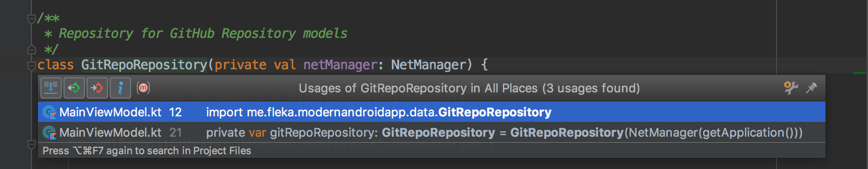
Task: Click the fold marker below the usages list
Action: (x=31, y=145)
